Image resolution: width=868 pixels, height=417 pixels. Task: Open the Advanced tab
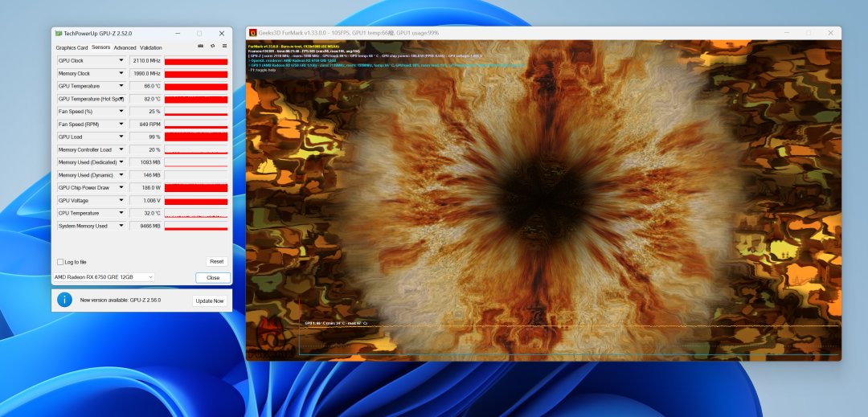click(125, 48)
